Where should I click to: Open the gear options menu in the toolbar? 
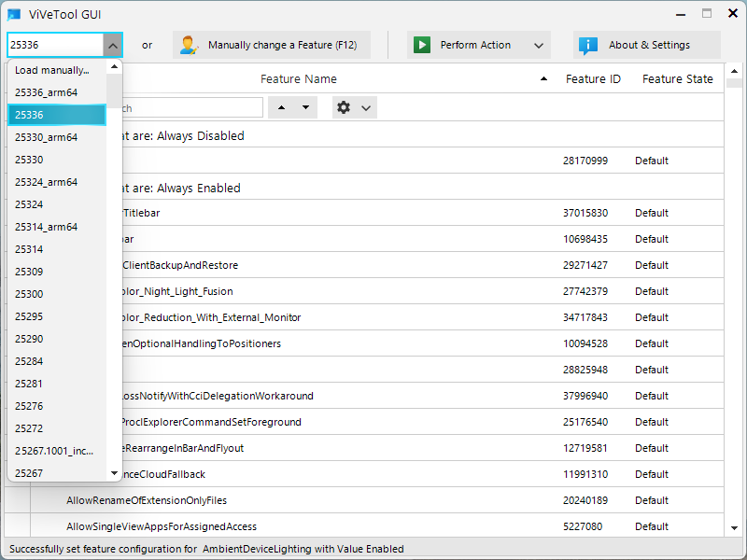pyautogui.click(x=345, y=107)
